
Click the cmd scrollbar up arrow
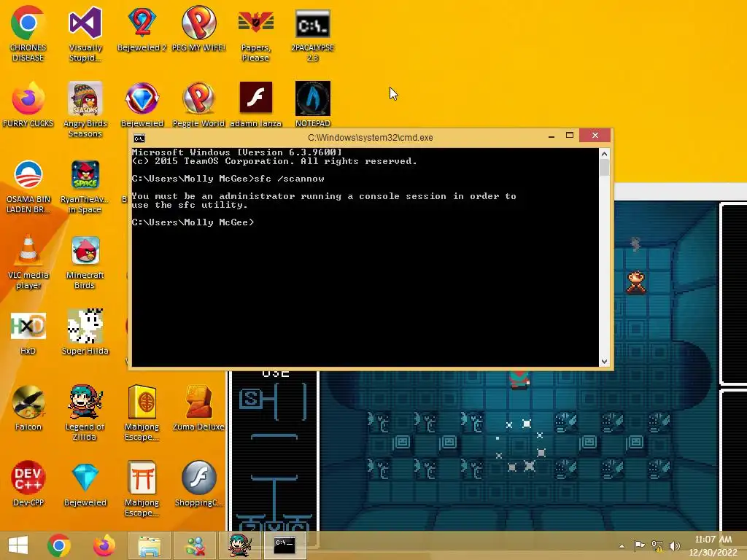coord(604,154)
